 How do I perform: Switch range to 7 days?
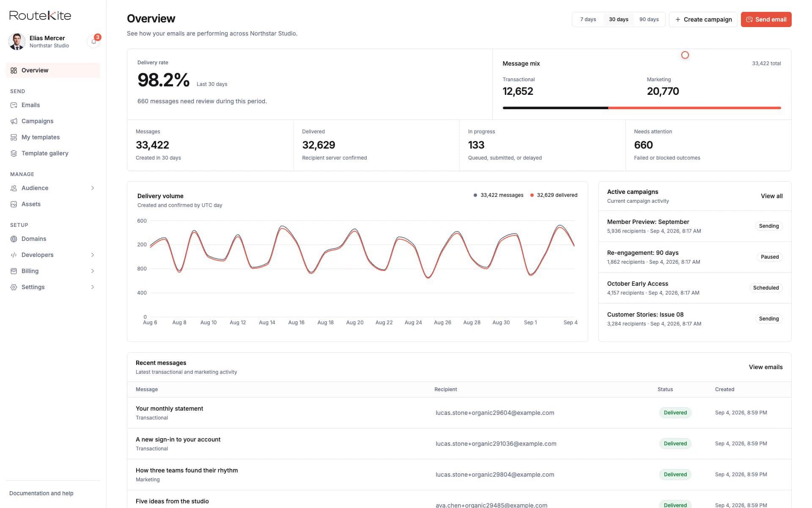588,19
